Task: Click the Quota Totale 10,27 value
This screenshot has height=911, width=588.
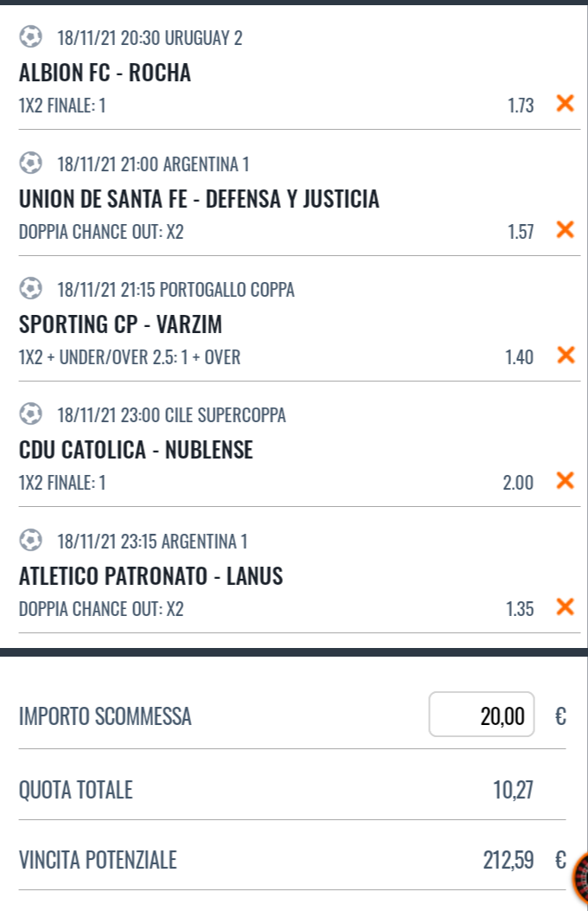Action: coord(513,790)
